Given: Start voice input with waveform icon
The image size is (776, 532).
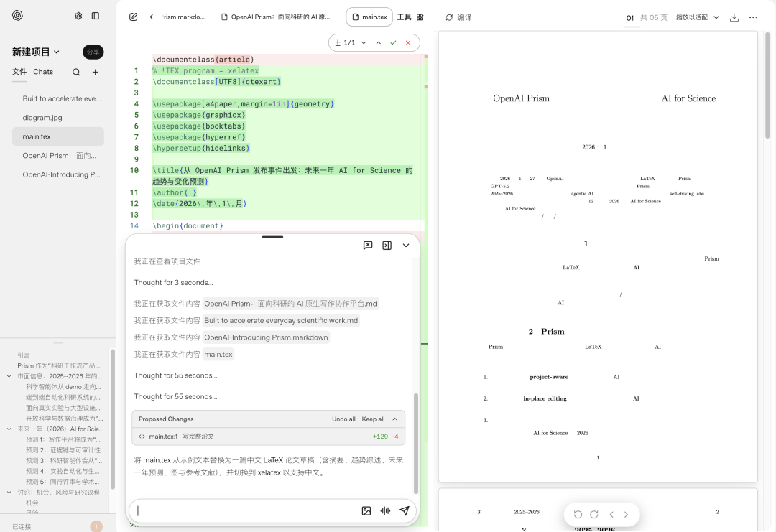Looking at the screenshot, I should pos(385,511).
